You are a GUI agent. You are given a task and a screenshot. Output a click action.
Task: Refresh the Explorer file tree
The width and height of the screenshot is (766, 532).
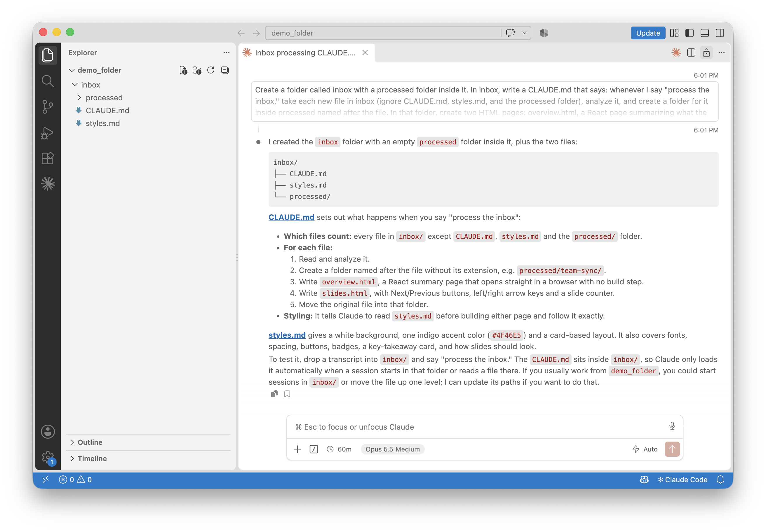pyautogui.click(x=211, y=70)
